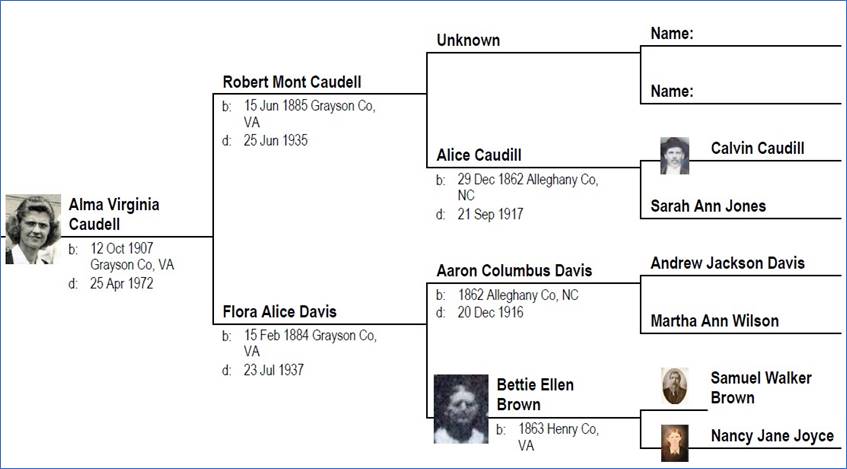Viewport: 847px width, 469px height.
Task: Open Flora Alice Davis entry
Action: [279, 312]
